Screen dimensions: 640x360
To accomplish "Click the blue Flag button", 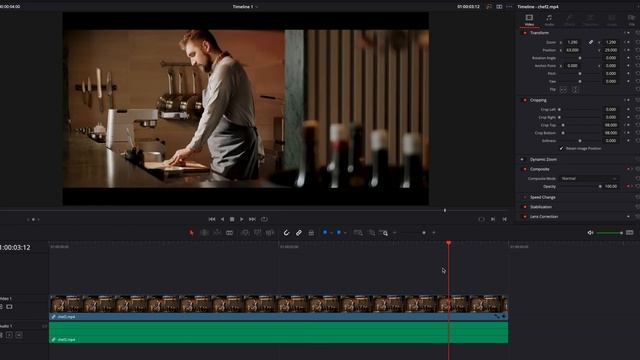I will click(325, 232).
